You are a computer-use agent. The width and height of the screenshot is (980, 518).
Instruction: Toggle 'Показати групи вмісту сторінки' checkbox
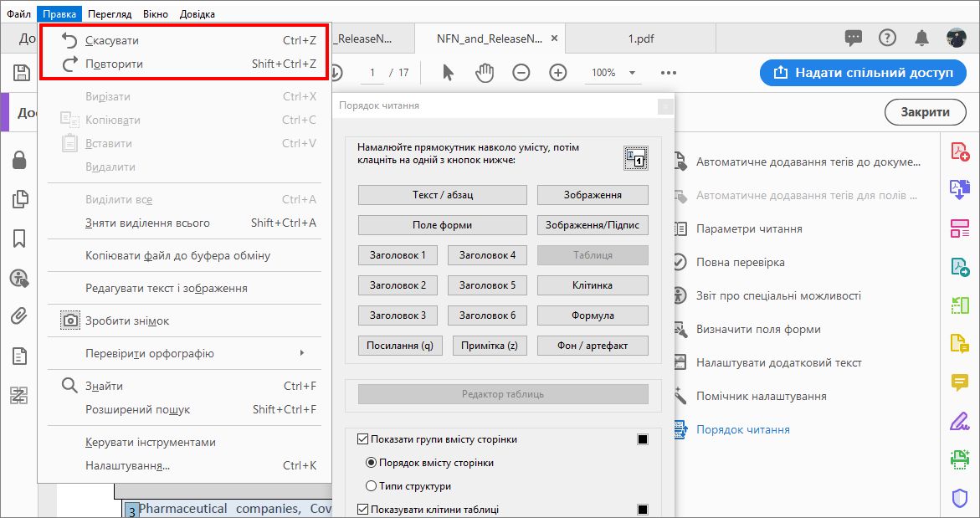click(x=362, y=439)
